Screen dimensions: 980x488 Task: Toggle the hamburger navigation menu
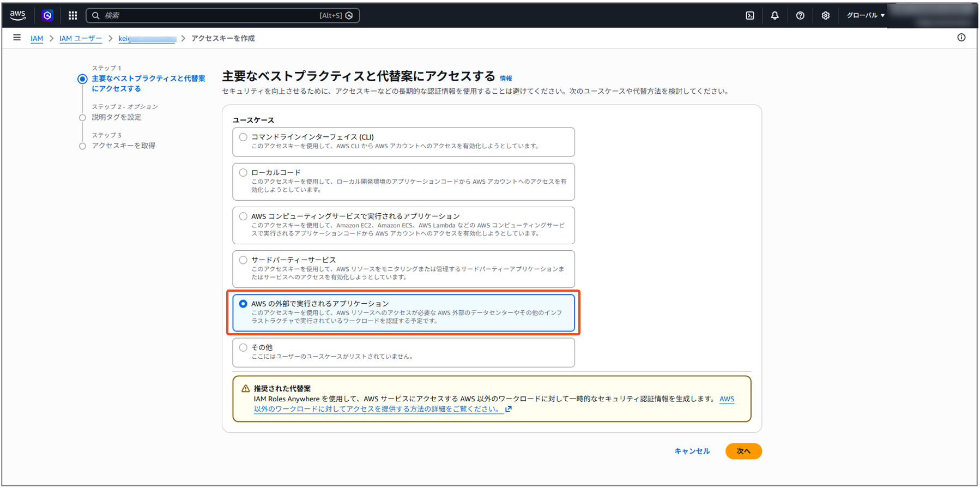click(x=17, y=38)
